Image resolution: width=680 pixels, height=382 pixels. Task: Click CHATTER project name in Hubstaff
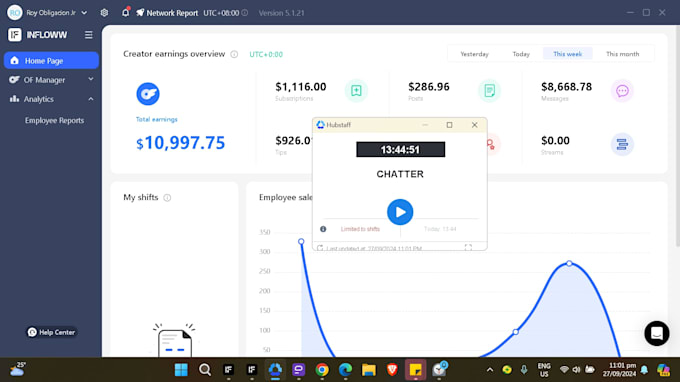[400, 174]
